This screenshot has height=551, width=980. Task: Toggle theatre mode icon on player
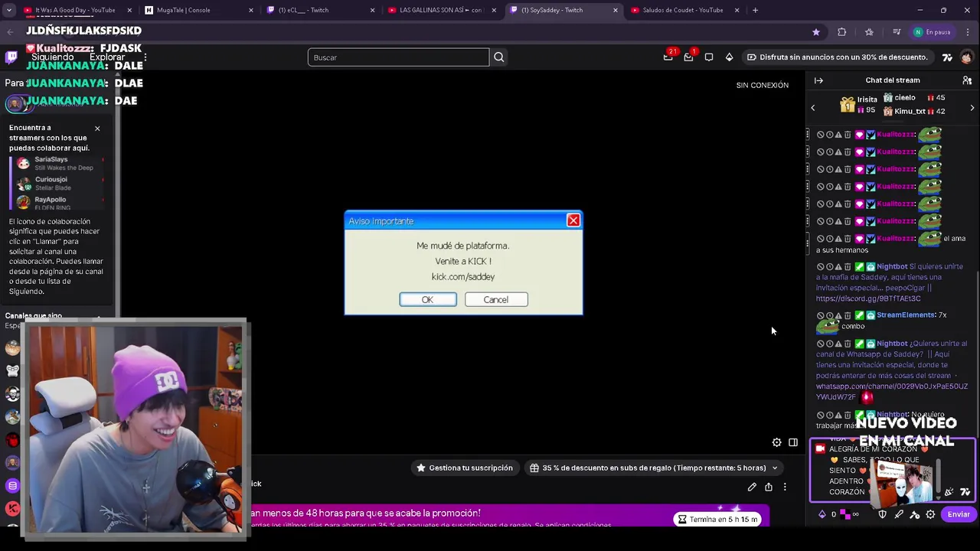click(793, 442)
